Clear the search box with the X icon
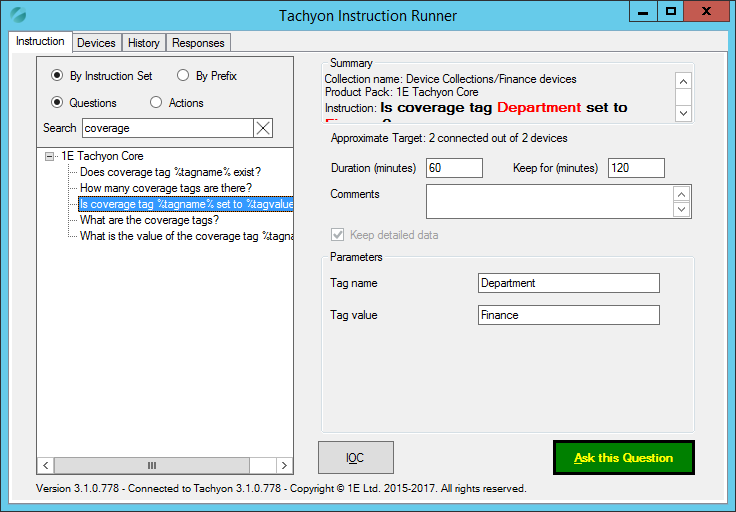Image resolution: width=736 pixels, height=512 pixels. pyautogui.click(x=263, y=128)
